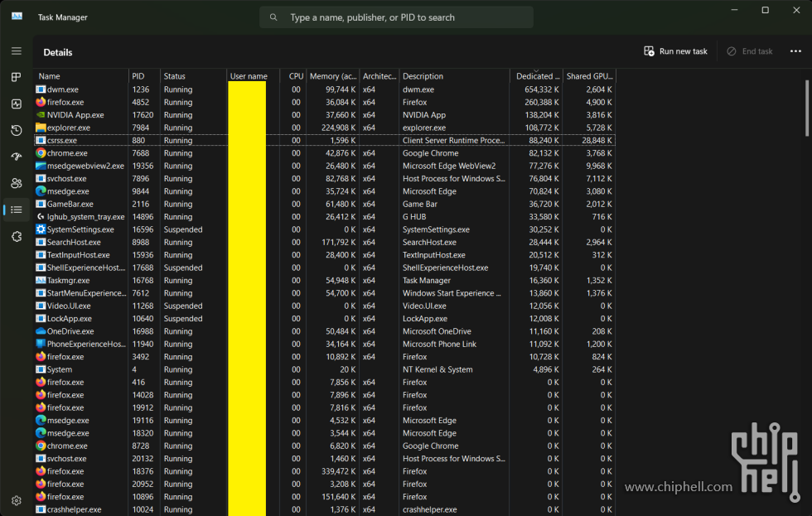The height and width of the screenshot is (516, 812).
Task: Click firefox.exe icon with PID 4852
Action: [41, 102]
